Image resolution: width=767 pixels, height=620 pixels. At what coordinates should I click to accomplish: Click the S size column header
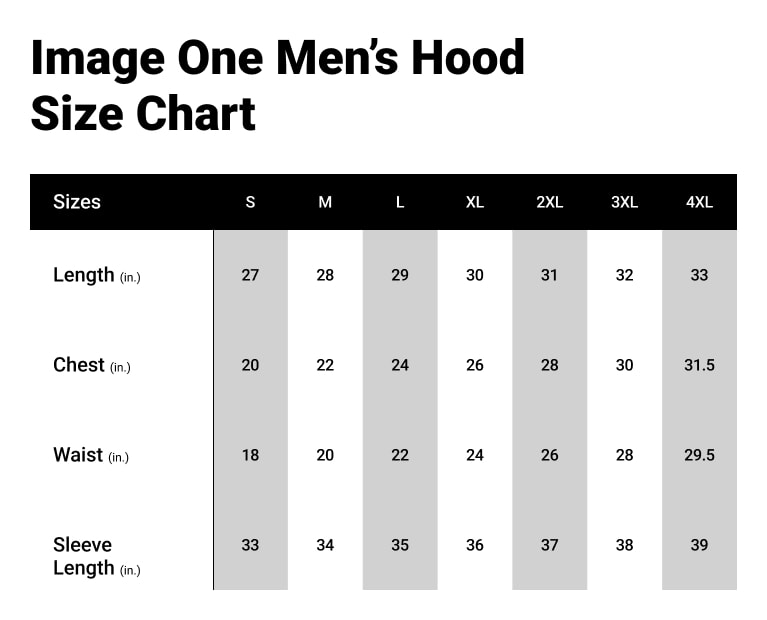250,202
